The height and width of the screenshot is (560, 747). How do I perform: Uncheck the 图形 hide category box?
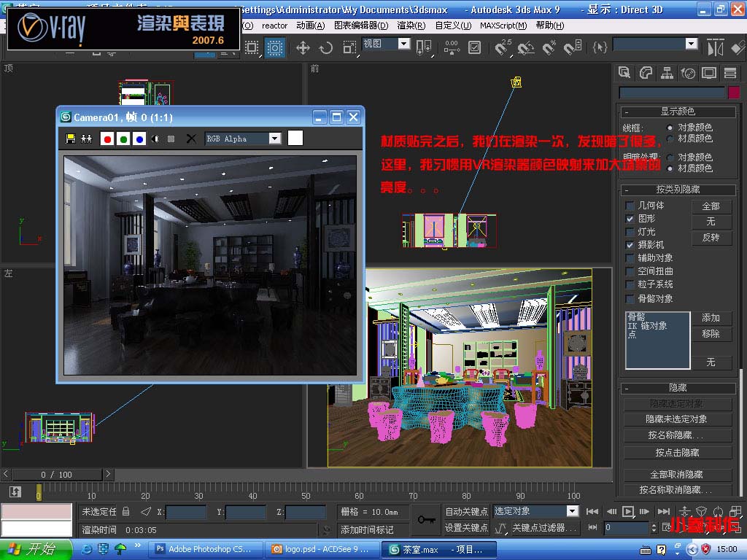pyautogui.click(x=630, y=219)
